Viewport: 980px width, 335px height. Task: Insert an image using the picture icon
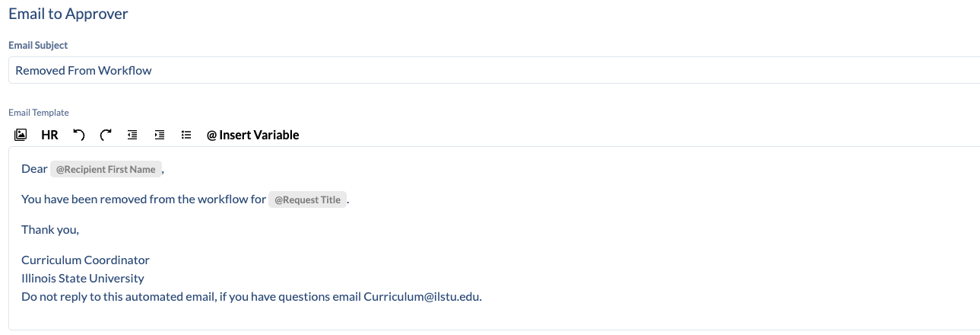pos(21,135)
